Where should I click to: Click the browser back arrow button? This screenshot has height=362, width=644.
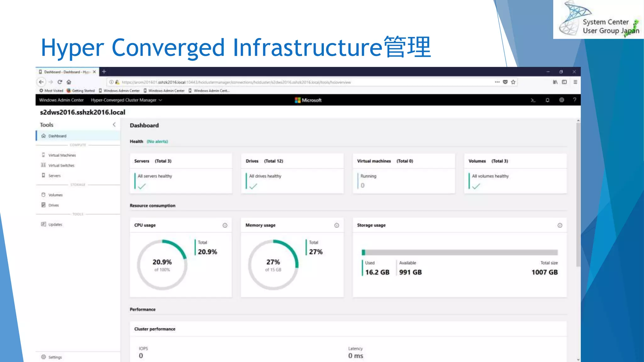coord(41,82)
